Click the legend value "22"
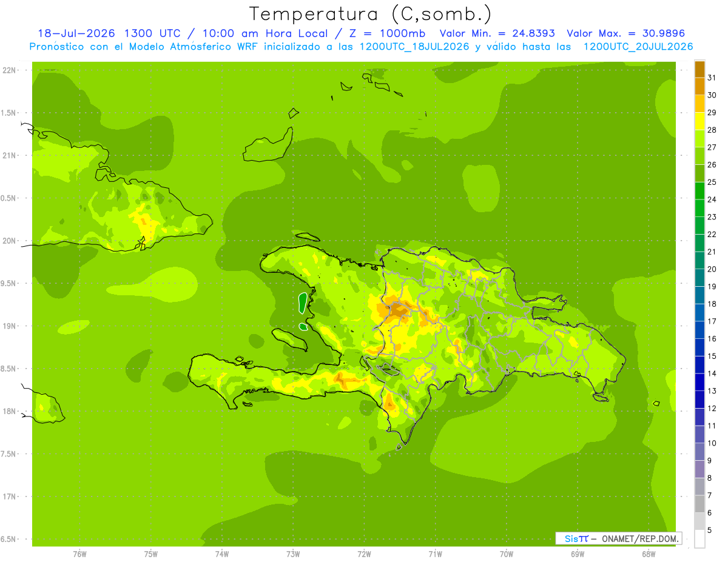The width and height of the screenshot is (728, 562). pyautogui.click(x=712, y=235)
